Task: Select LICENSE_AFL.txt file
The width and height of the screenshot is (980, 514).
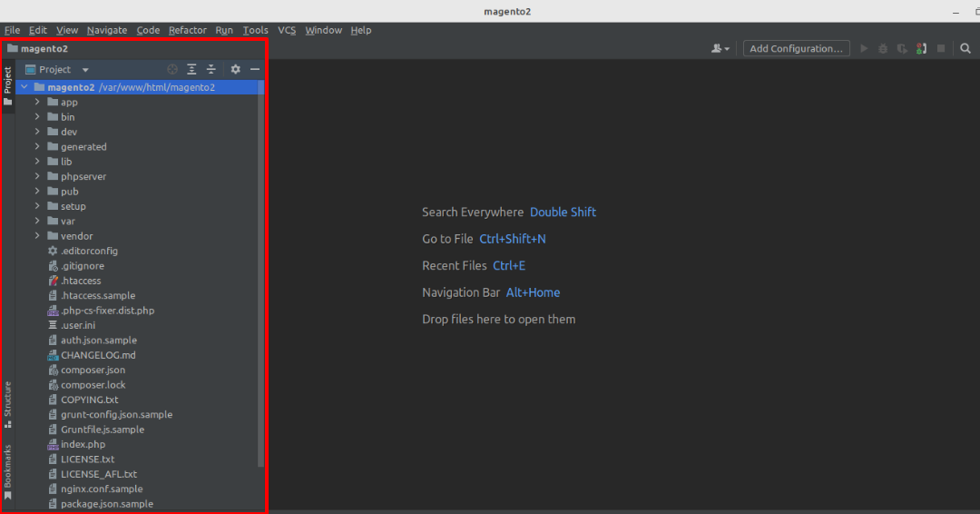Action: coord(99,475)
